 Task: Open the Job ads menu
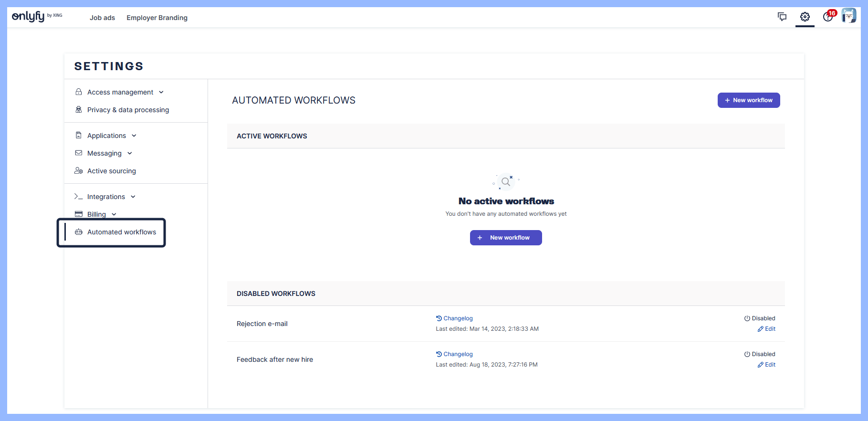[x=102, y=18]
